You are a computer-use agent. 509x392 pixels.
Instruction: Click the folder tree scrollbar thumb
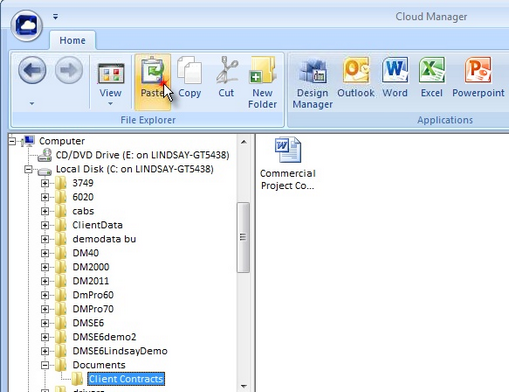(243, 237)
